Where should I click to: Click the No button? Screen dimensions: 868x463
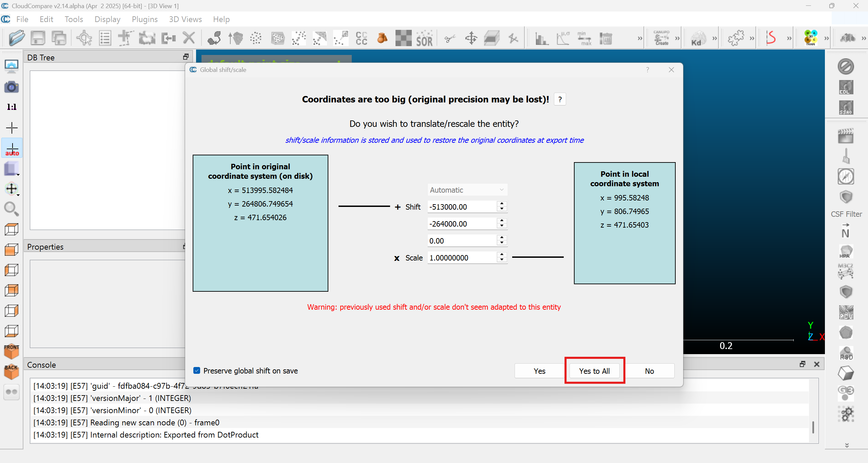(649, 371)
